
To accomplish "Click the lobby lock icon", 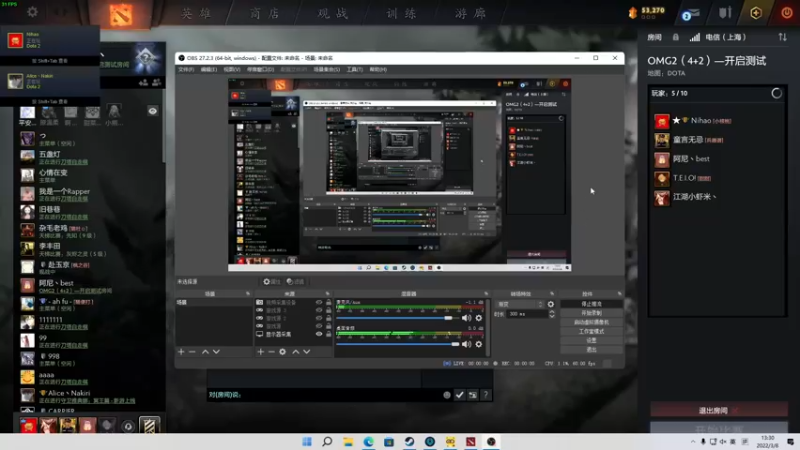I will (676, 37).
